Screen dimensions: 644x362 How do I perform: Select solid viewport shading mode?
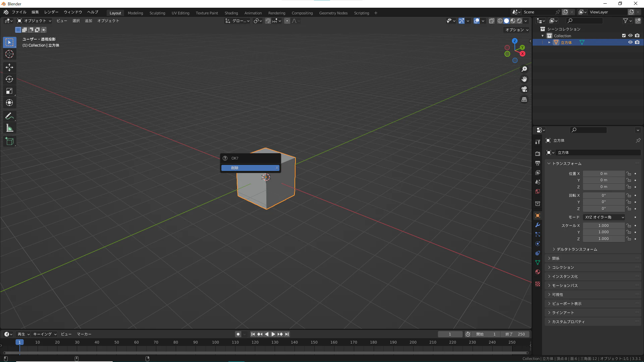pyautogui.click(x=506, y=21)
